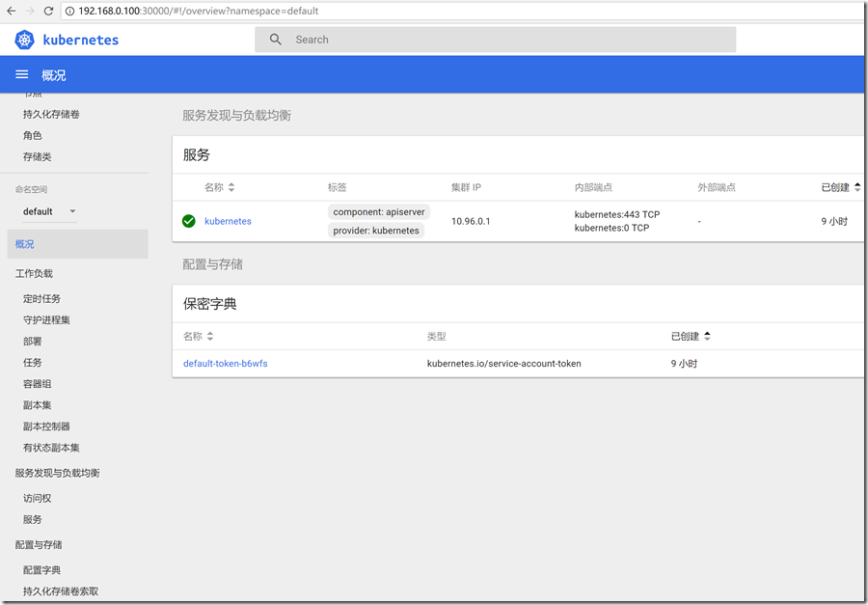Select 部署 in sidebar

point(32,342)
